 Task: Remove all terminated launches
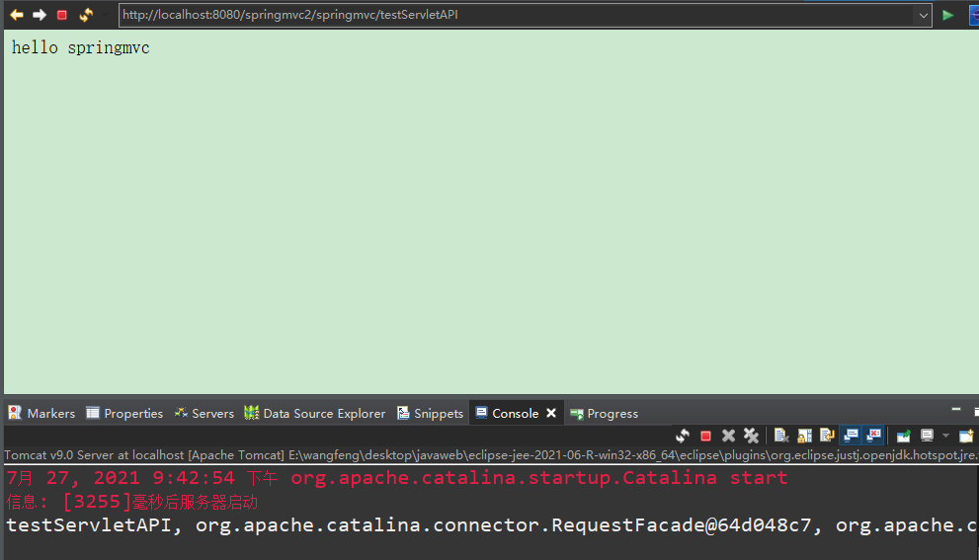[751, 436]
